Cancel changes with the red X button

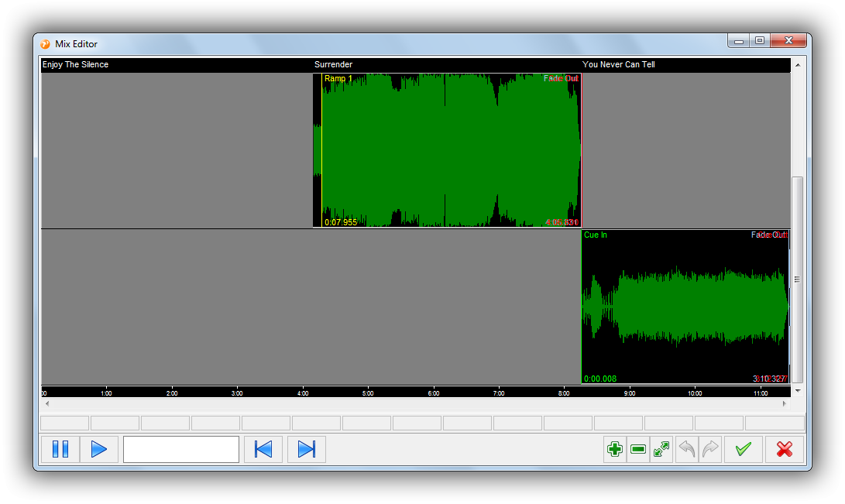pyautogui.click(x=785, y=449)
